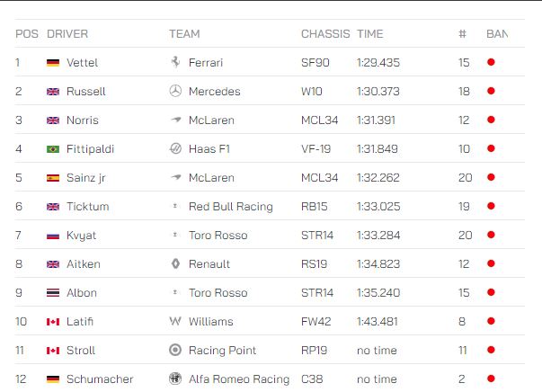Screen dimensions: 542x392
Task: Click the Racing Point circular logo
Action: point(175,350)
